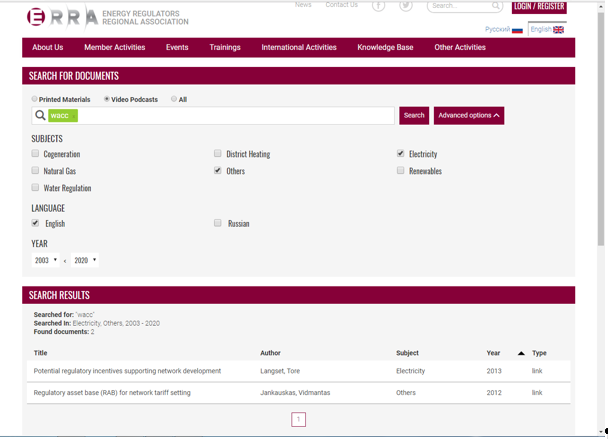Screen dimensions: 608x441
Task: Sort results by Title column header
Action: point(40,353)
